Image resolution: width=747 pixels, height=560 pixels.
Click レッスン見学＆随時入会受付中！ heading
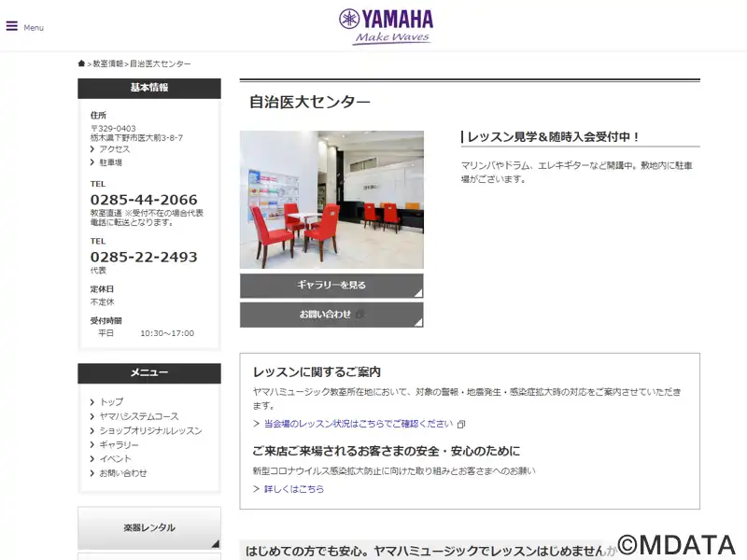[554, 137]
